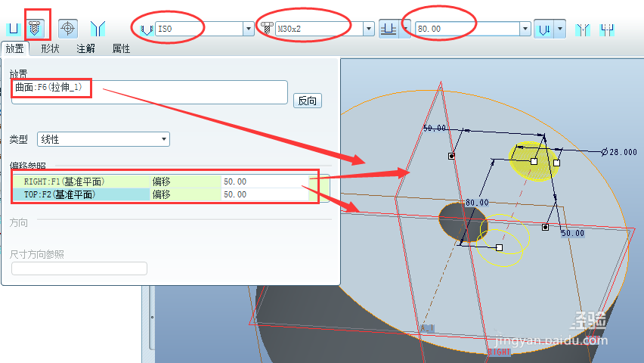Click the thread standard icon beside ISO
The image size is (644, 363).
[147, 29]
